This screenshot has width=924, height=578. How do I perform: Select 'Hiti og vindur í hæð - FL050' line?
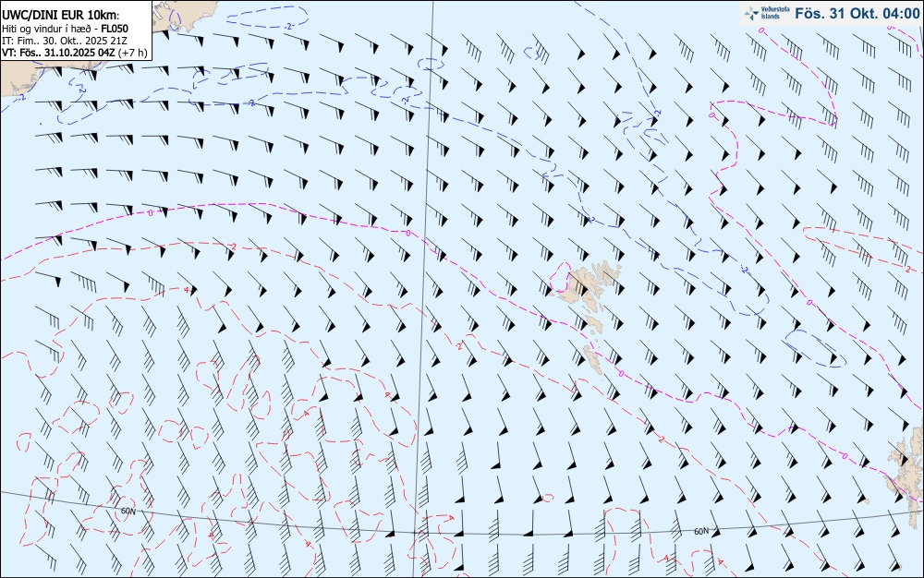tap(66, 29)
